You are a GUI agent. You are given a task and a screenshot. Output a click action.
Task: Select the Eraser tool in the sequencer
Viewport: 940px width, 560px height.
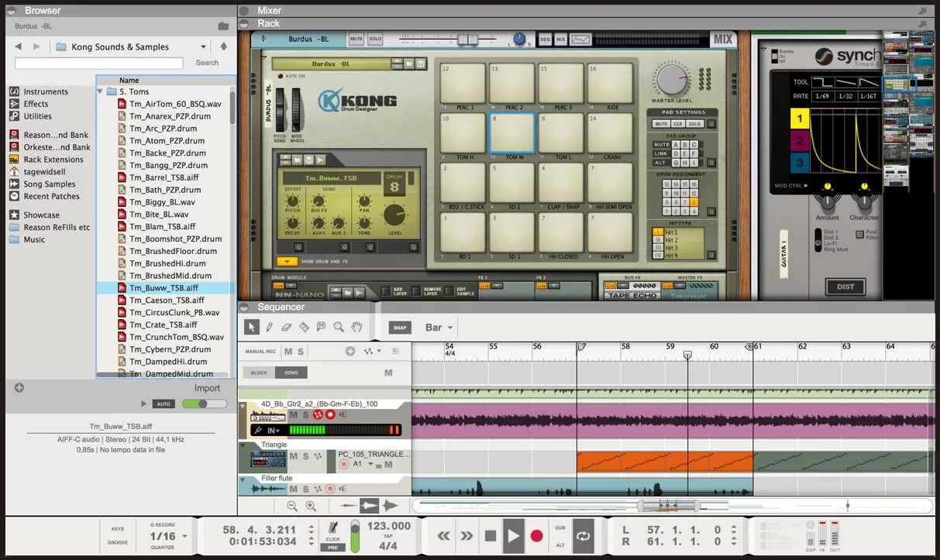pos(287,327)
